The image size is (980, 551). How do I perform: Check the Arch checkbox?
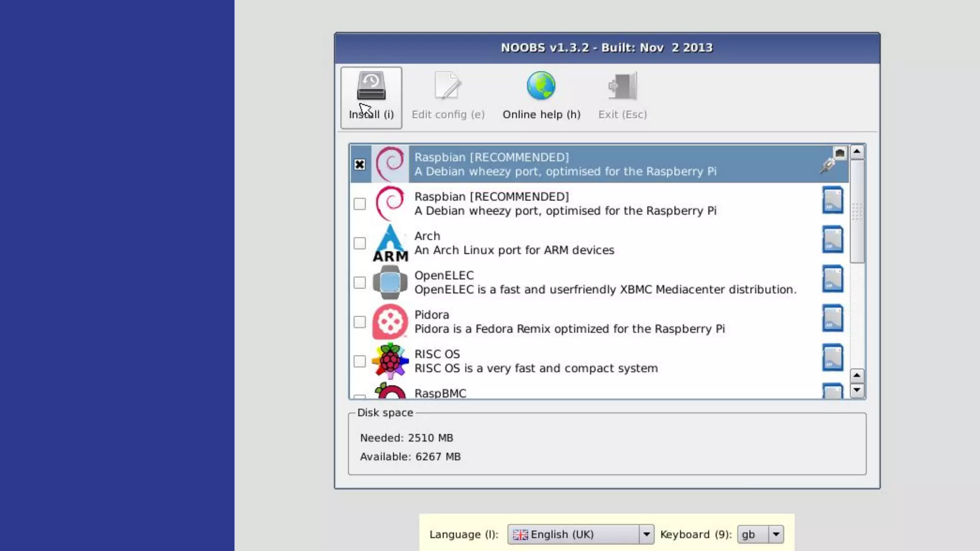point(359,243)
